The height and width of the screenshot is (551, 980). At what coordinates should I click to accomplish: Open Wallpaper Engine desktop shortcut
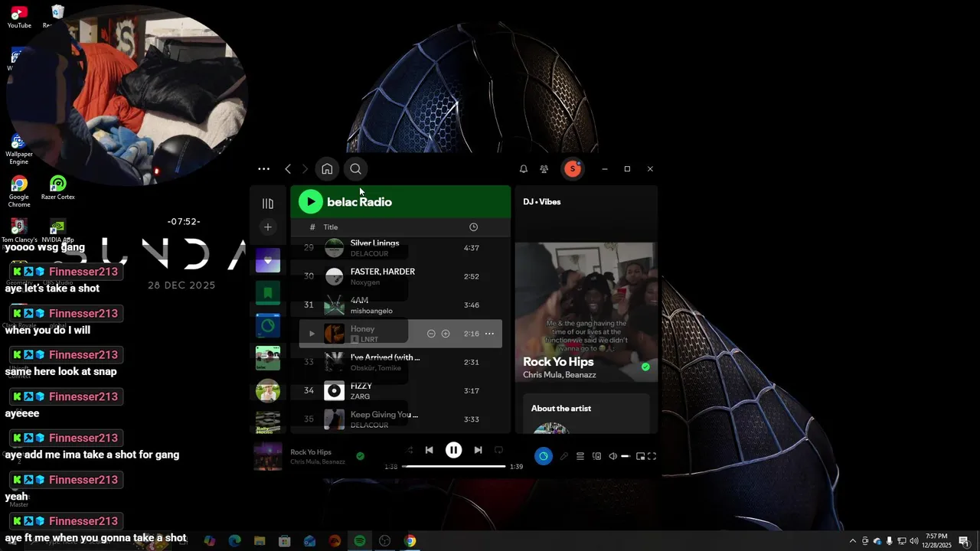point(19,150)
